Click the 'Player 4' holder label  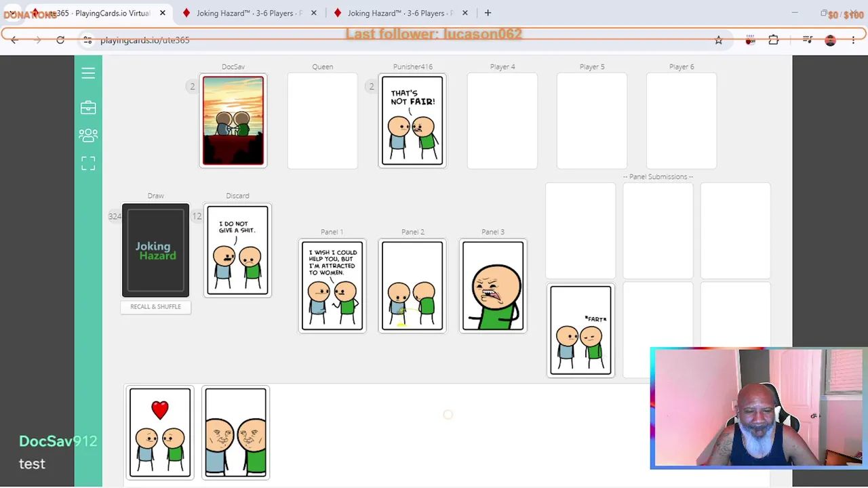tap(502, 66)
